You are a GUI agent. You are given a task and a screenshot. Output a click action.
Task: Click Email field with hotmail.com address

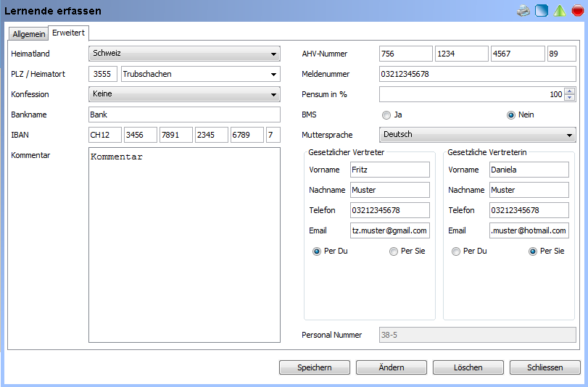[x=529, y=230]
